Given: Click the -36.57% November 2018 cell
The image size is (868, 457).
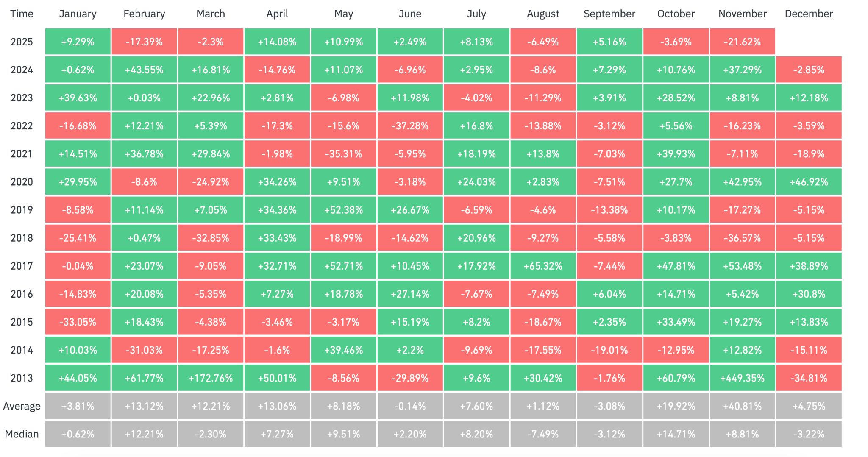Looking at the screenshot, I should pos(742,238).
